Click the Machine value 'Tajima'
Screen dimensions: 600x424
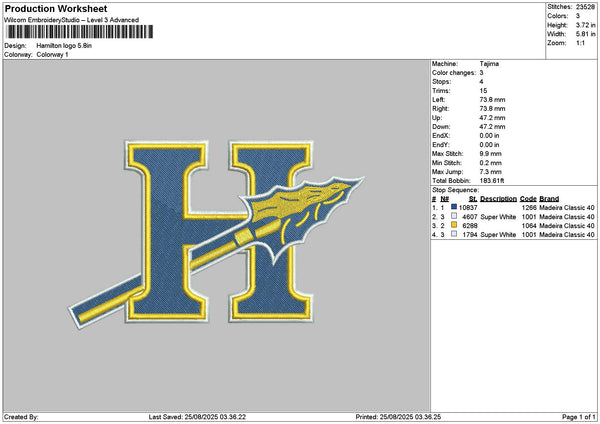click(489, 64)
